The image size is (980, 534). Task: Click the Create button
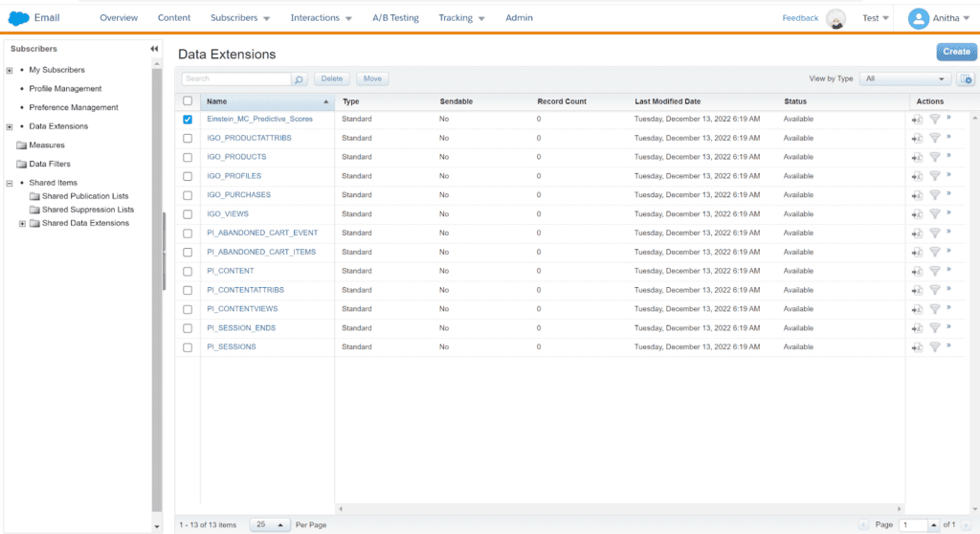coord(956,52)
